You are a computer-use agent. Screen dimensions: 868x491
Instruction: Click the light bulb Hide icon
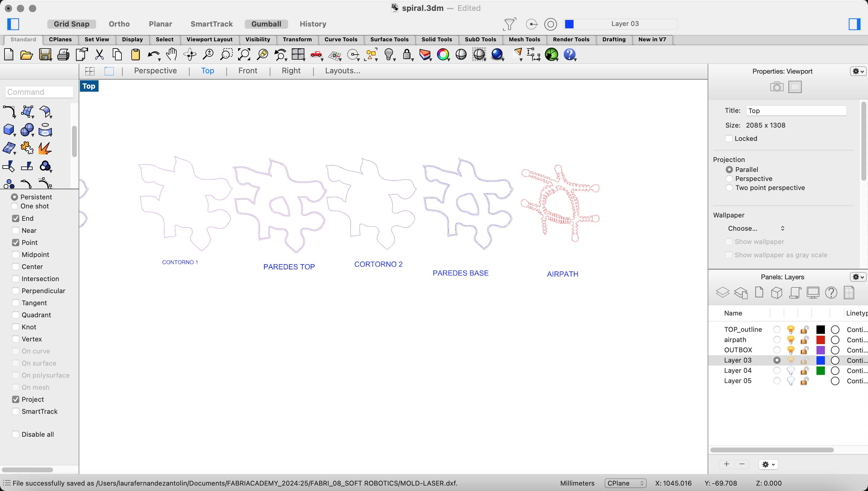(389, 55)
